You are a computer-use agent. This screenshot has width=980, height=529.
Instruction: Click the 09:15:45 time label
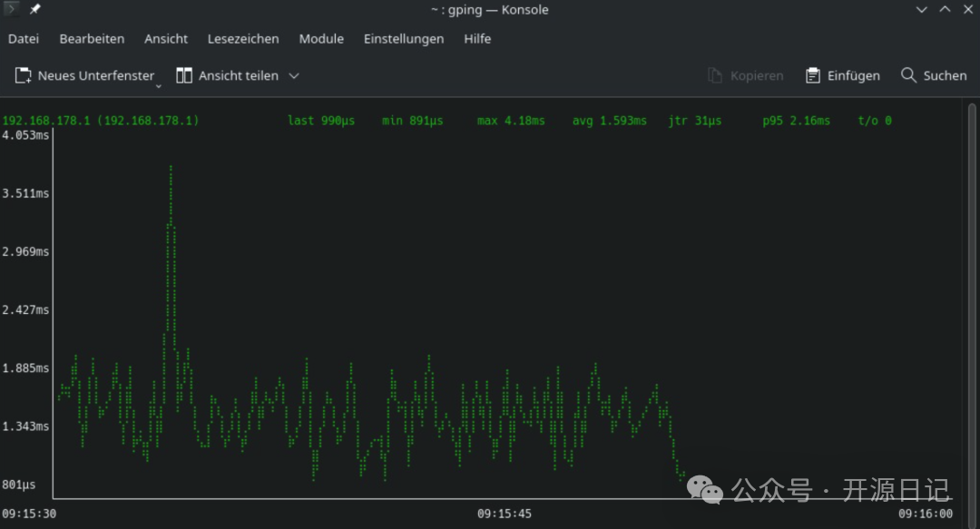(x=505, y=514)
